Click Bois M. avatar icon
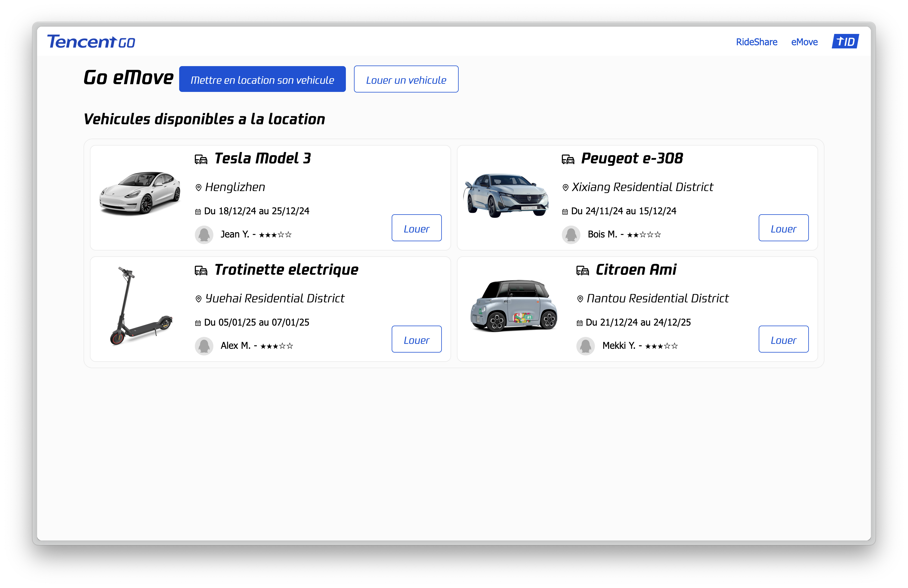908x588 pixels. (x=571, y=234)
